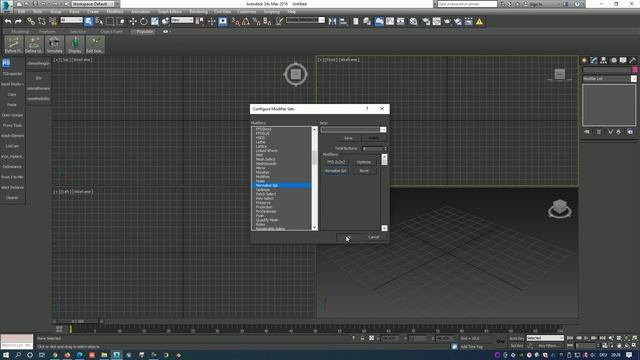Click the yellow warning triangle icon

pos(479,21)
